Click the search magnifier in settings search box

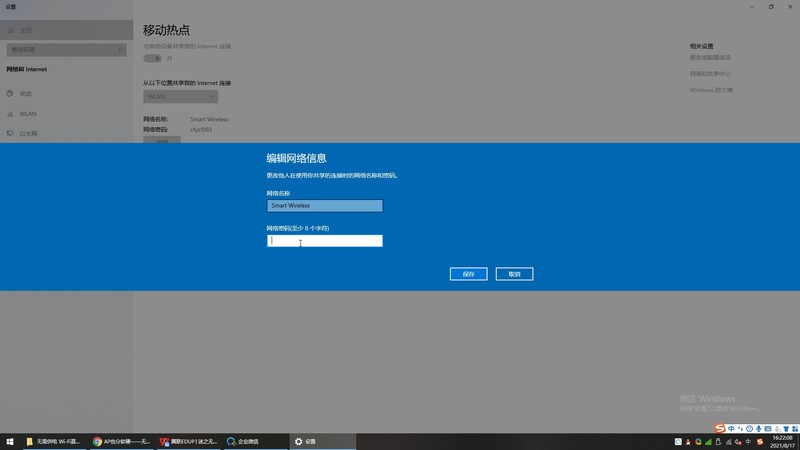(x=120, y=49)
